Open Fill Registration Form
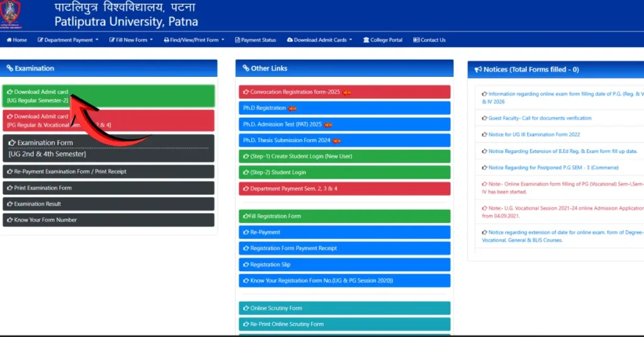644x337 pixels. coord(345,216)
